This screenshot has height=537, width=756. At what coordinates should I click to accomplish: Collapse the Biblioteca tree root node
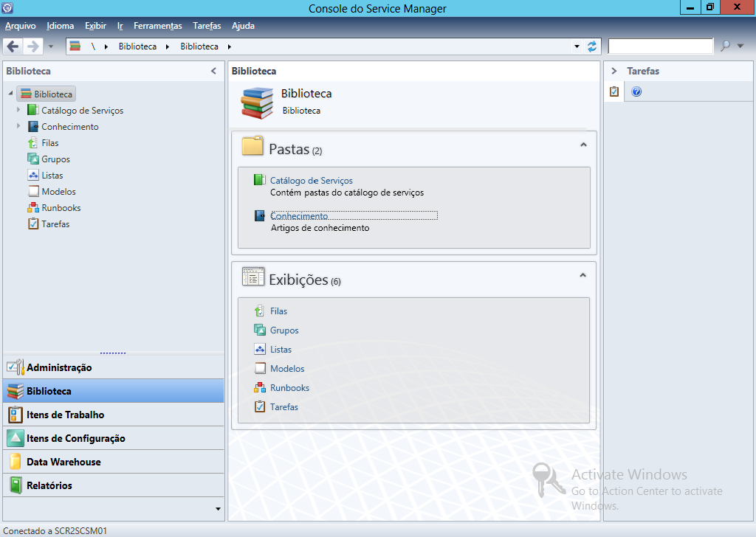[10, 94]
